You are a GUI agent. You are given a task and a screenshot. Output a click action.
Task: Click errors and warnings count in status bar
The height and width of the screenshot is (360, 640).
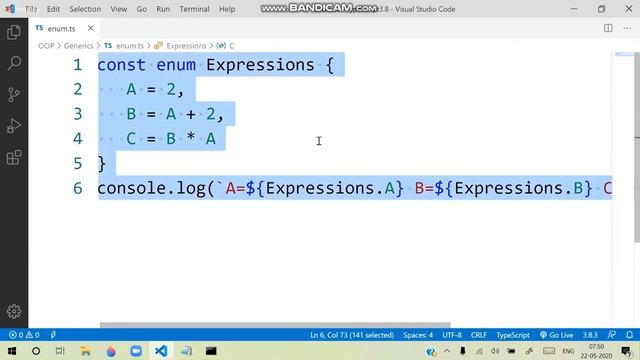pos(24,335)
